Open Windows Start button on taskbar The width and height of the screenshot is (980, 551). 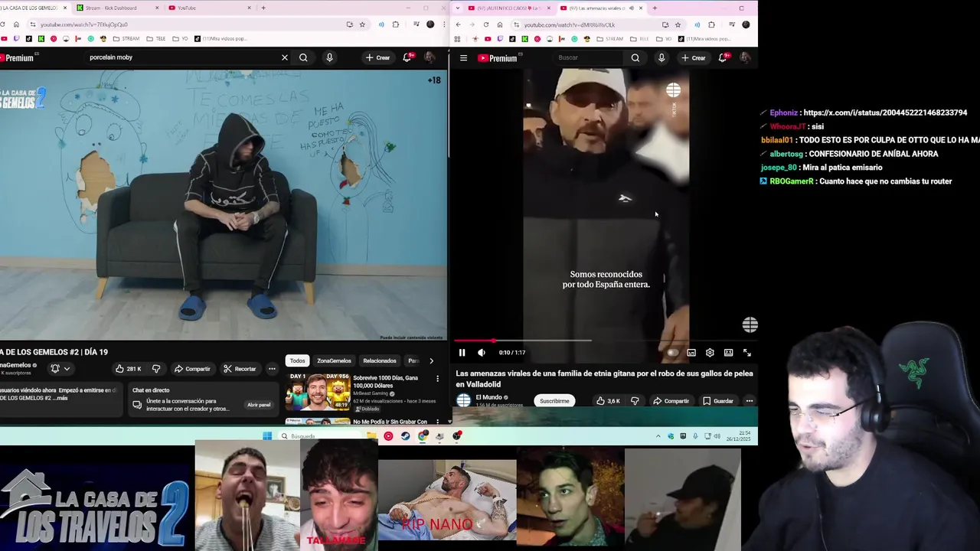(x=267, y=436)
